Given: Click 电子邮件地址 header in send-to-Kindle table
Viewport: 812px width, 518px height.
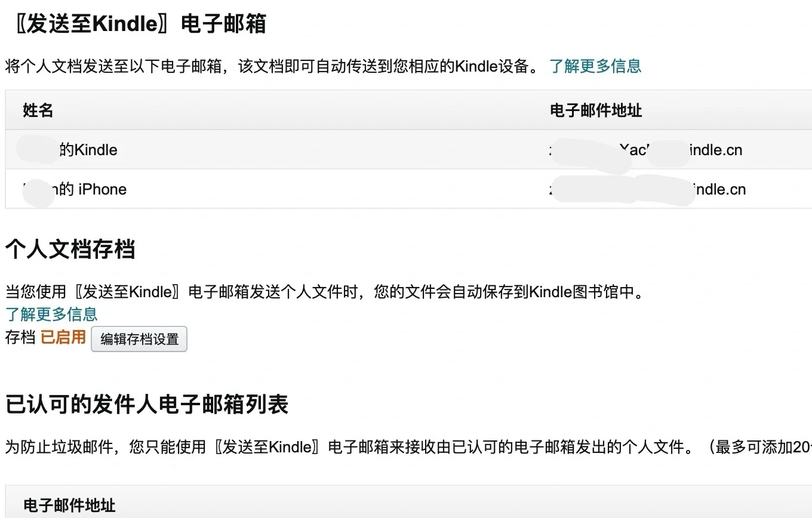Looking at the screenshot, I should [596, 110].
